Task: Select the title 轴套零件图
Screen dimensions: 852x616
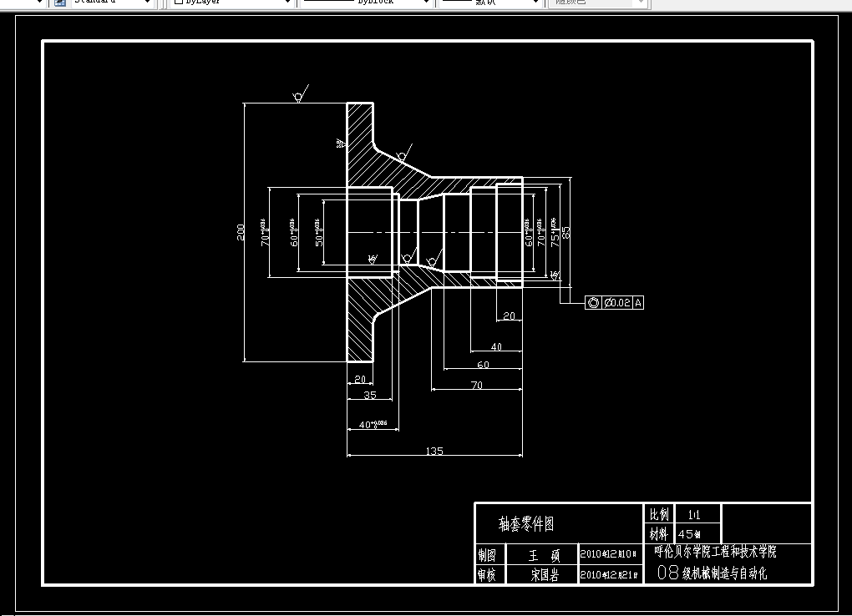Action: coord(526,523)
